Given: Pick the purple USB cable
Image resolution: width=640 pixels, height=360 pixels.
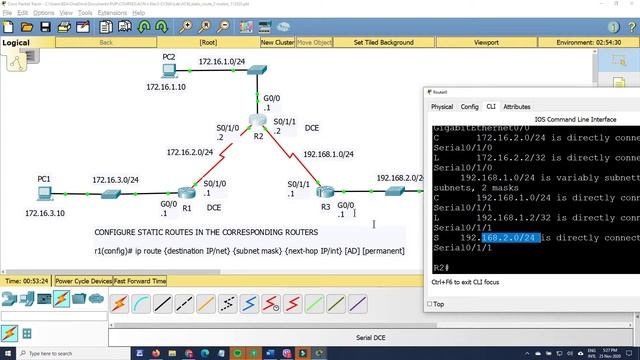Looking at the screenshot, I should tap(358, 304).
